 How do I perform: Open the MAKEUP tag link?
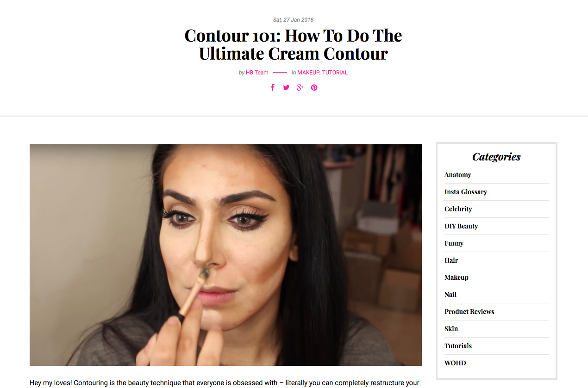(x=308, y=73)
